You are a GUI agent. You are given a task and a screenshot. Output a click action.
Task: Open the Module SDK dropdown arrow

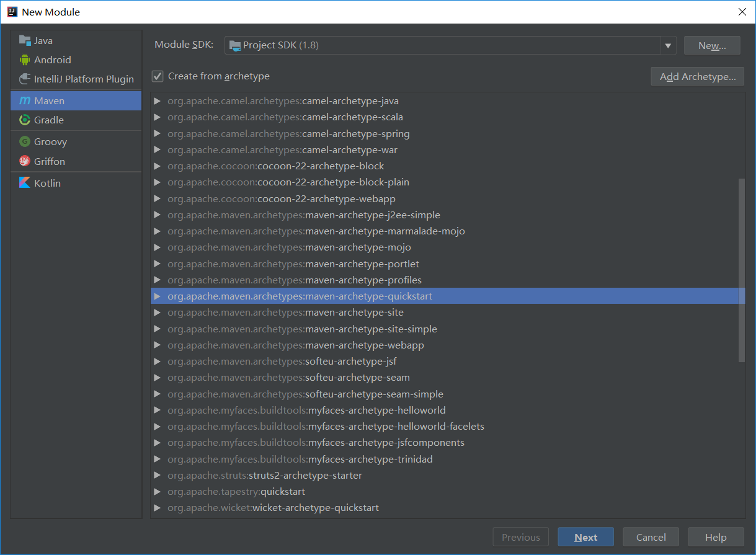(668, 45)
